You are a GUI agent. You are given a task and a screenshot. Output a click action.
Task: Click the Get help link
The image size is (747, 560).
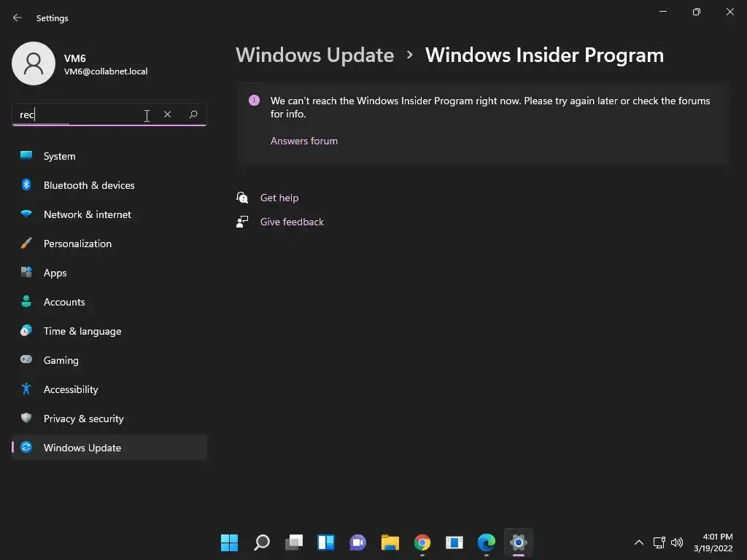tap(279, 198)
